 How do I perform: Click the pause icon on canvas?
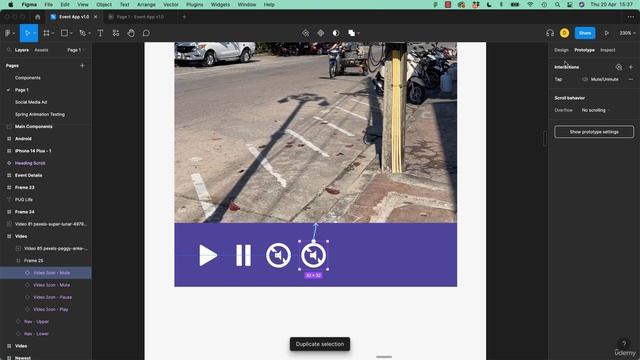[243, 256]
